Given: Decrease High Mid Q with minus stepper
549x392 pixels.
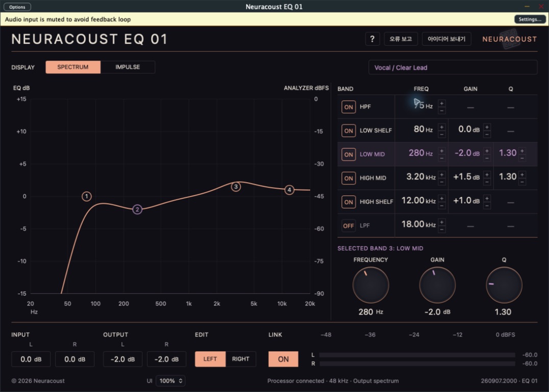Looking at the screenshot, I should coord(522,182).
